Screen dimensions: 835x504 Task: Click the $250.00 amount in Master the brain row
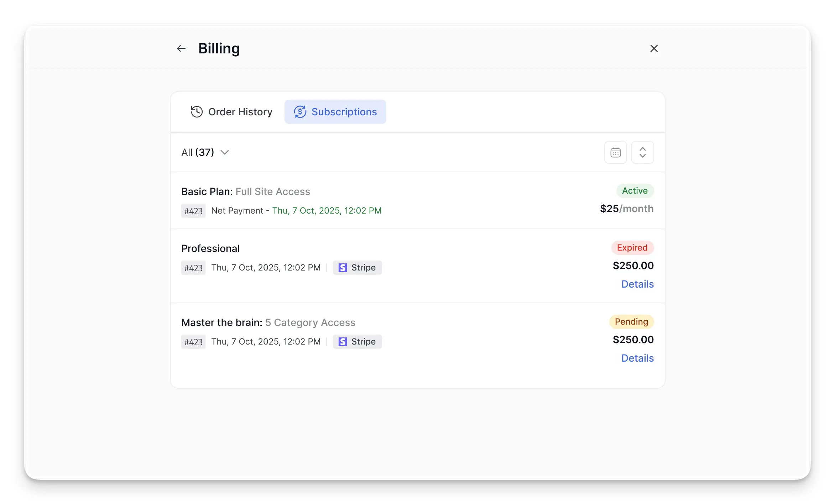click(633, 340)
